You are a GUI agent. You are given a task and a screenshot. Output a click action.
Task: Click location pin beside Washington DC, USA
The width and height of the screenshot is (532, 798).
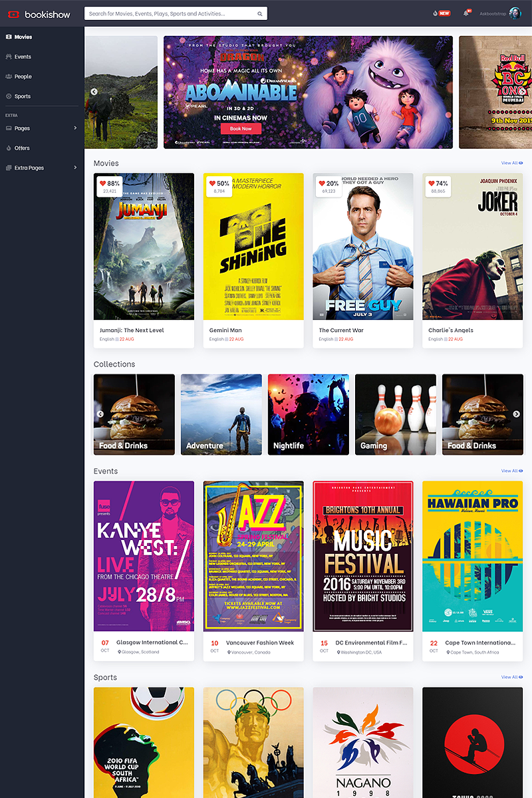point(338,652)
